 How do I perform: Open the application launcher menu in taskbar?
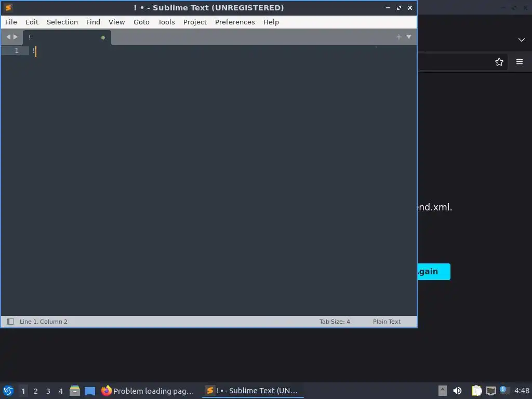point(8,391)
